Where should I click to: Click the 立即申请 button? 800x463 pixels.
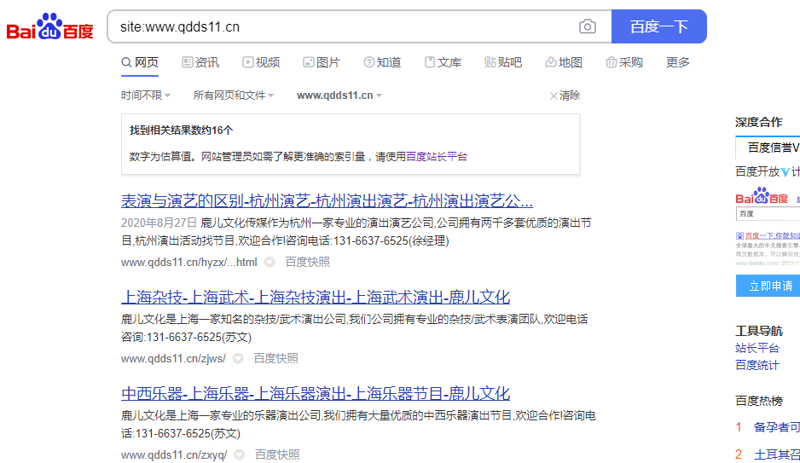(768, 286)
